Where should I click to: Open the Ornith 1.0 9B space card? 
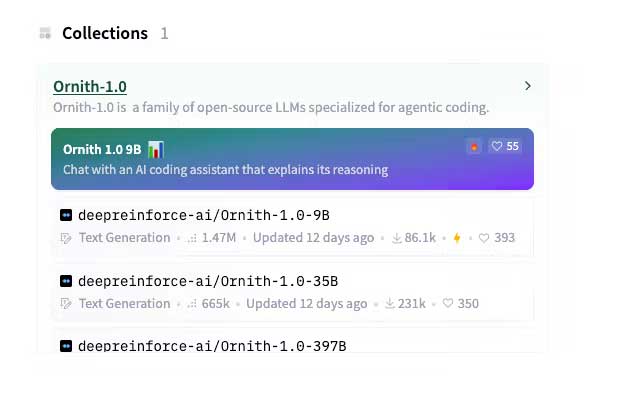[292, 159]
